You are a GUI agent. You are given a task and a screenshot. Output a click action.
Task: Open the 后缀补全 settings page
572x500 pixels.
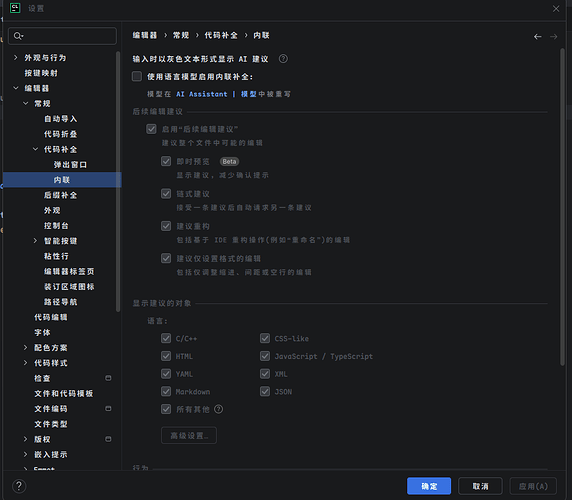61,195
